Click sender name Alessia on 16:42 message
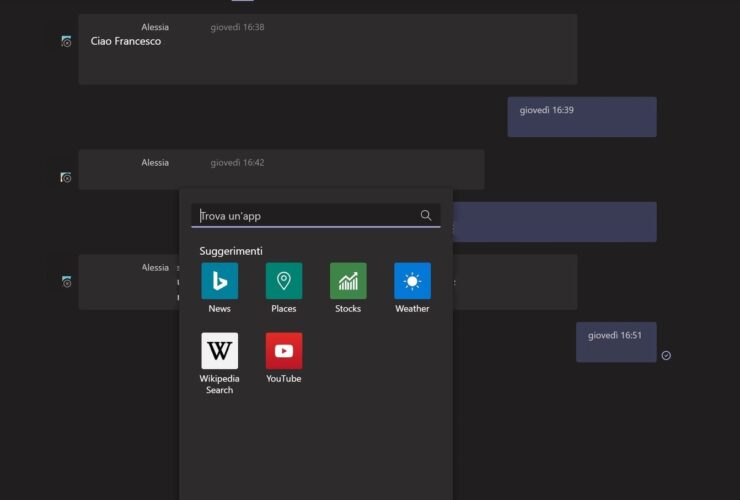 coord(155,163)
